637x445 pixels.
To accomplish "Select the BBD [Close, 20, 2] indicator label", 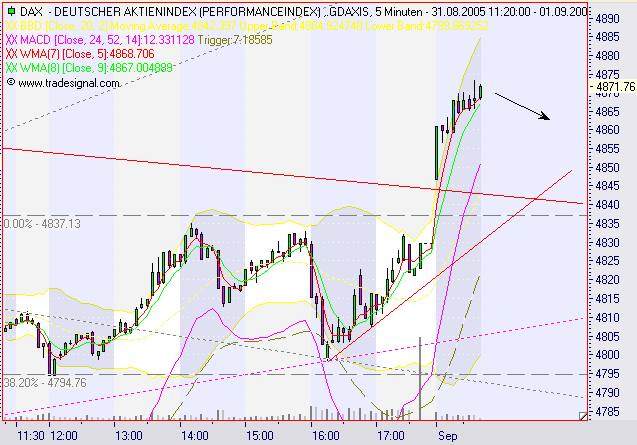I will tap(64, 26).
